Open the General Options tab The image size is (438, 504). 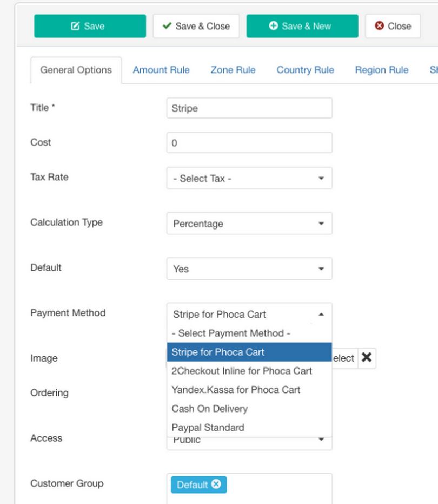click(76, 70)
